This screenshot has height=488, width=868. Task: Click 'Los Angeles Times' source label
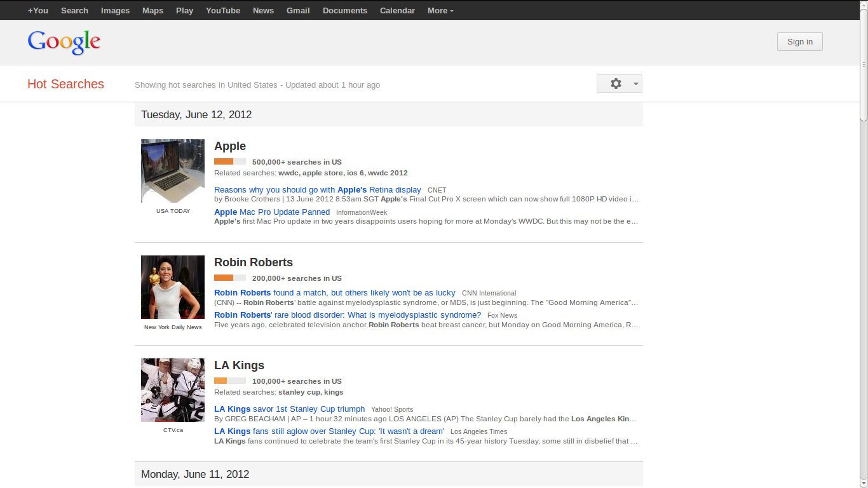(x=479, y=431)
